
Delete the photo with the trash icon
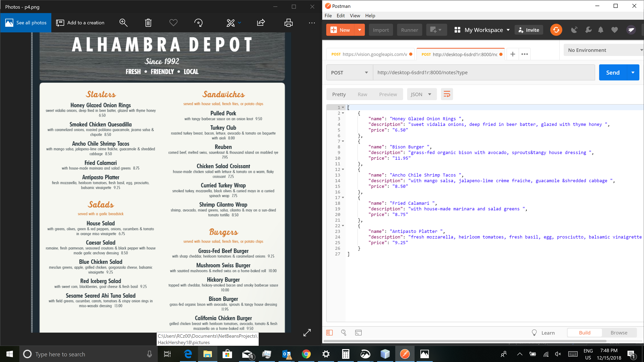pyautogui.click(x=148, y=23)
